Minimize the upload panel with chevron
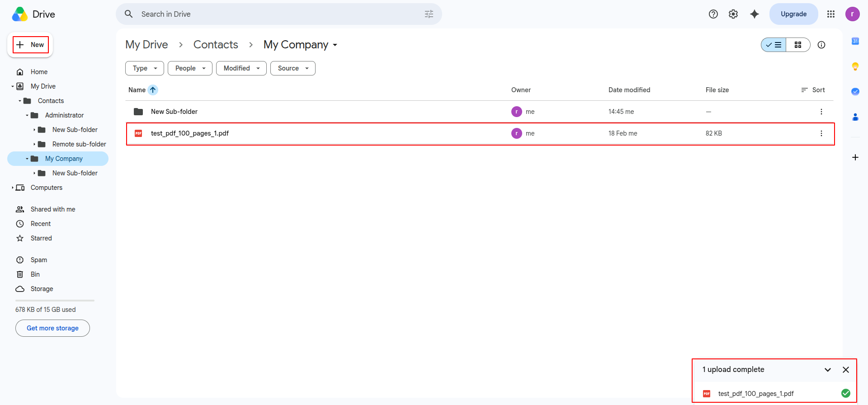The image size is (868, 405). click(x=828, y=370)
